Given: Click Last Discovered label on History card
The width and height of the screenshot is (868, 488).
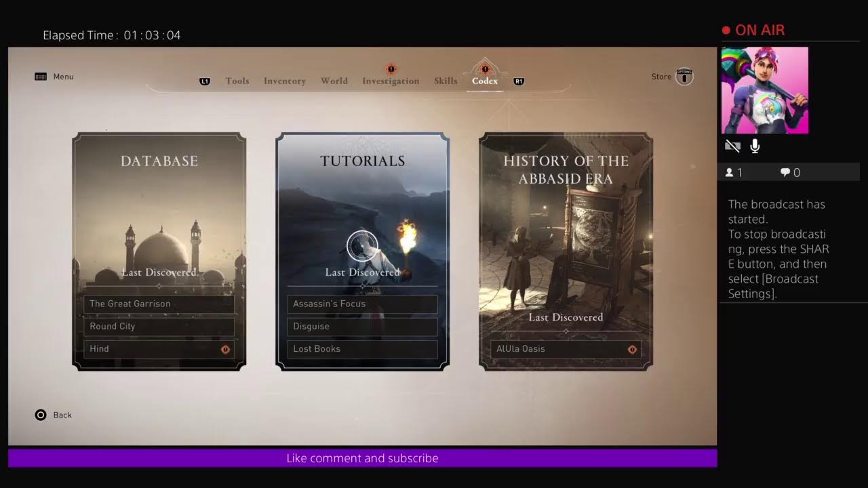Looking at the screenshot, I should [x=566, y=318].
